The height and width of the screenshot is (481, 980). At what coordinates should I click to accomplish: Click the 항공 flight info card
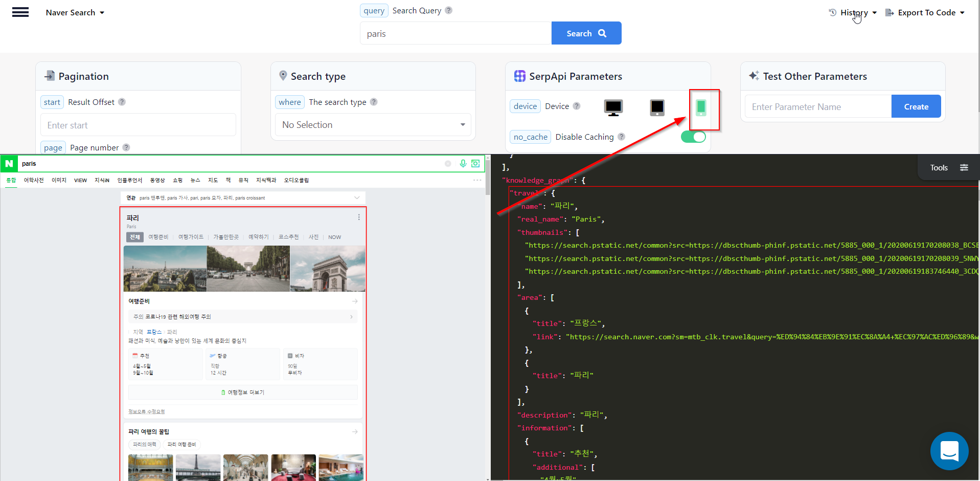[x=243, y=364]
